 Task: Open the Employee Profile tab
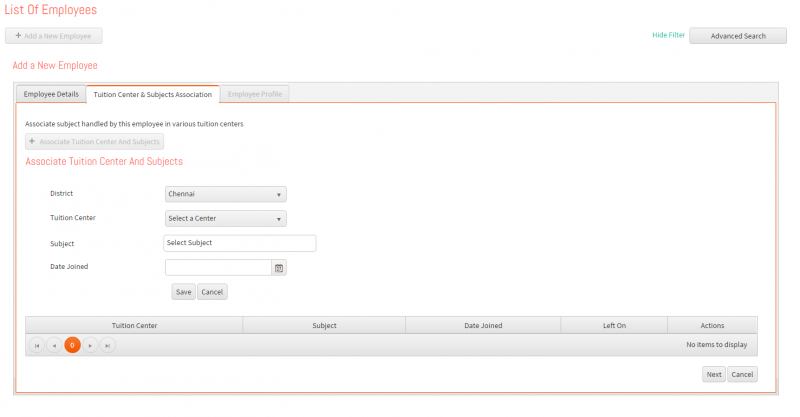(x=255, y=94)
